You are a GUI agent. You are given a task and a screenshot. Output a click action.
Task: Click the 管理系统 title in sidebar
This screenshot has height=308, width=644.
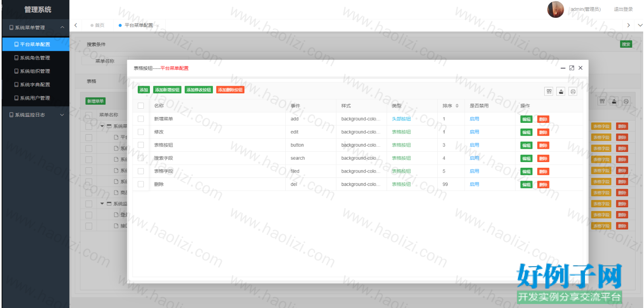pos(38,9)
